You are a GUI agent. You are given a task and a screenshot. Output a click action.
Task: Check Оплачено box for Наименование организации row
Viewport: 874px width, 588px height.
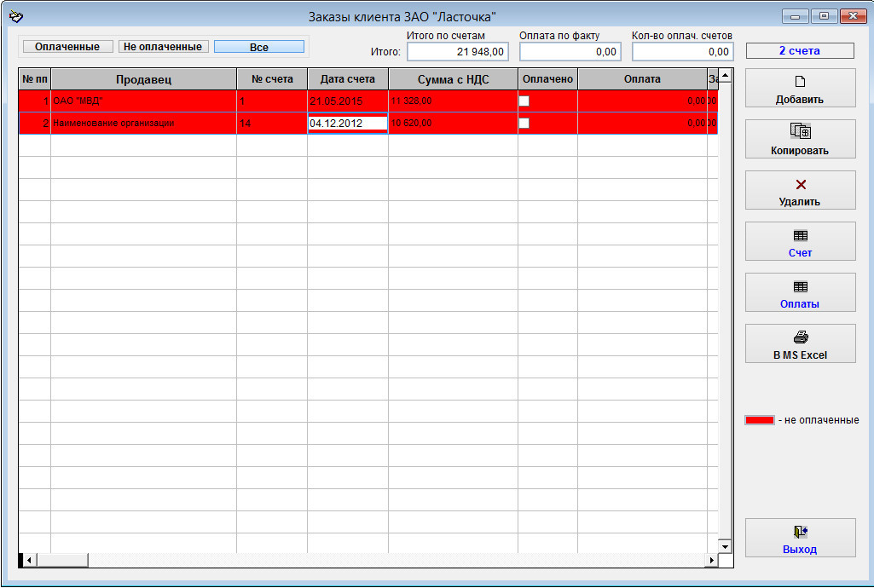[524, 123]
